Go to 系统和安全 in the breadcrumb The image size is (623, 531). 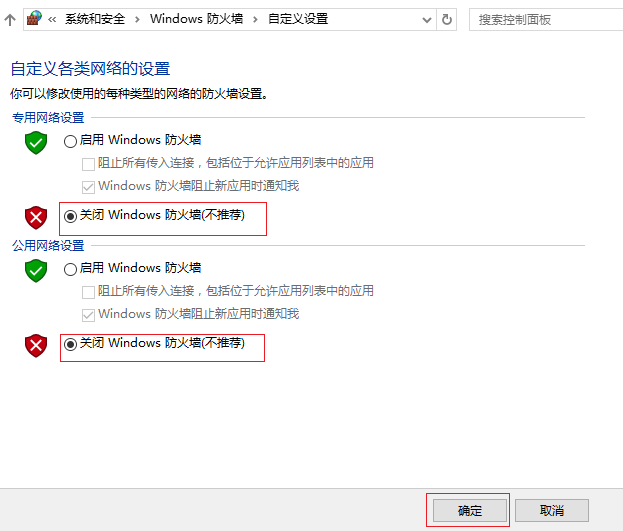(98, 19)
